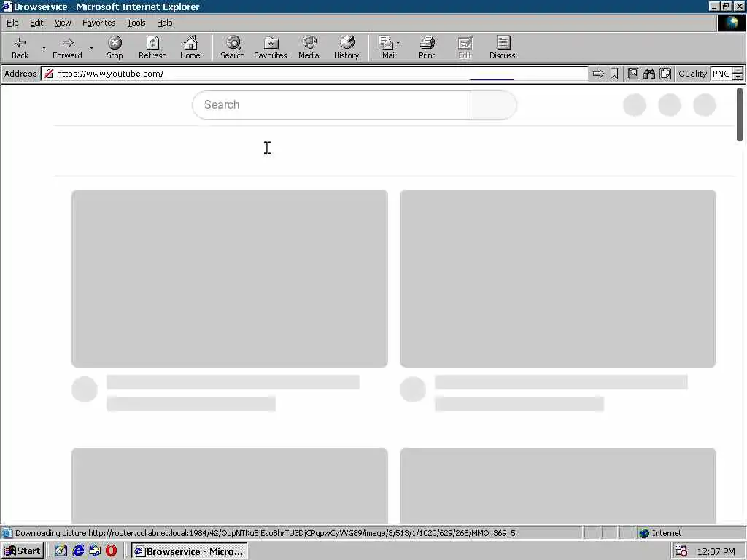Print the current page
The image size is (747, 560).
point(427,47)
